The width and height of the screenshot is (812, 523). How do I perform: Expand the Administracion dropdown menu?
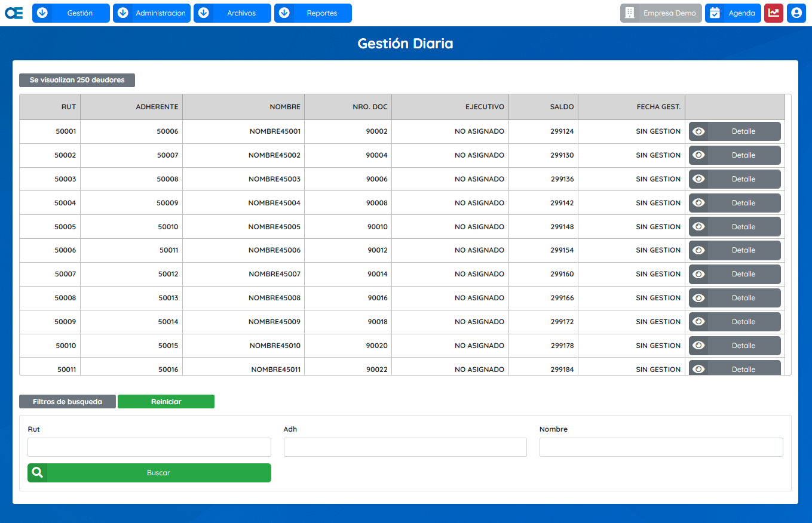pos(152,13)
